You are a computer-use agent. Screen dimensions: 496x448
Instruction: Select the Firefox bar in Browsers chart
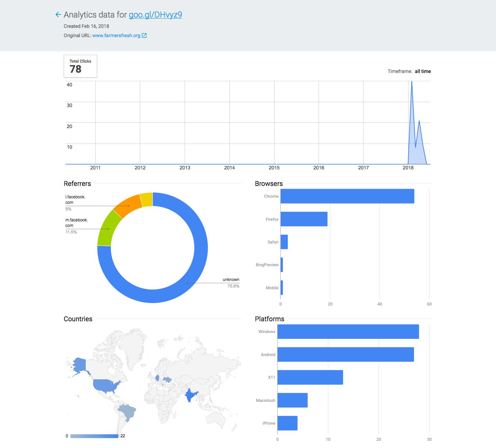[x=303, y=219]
